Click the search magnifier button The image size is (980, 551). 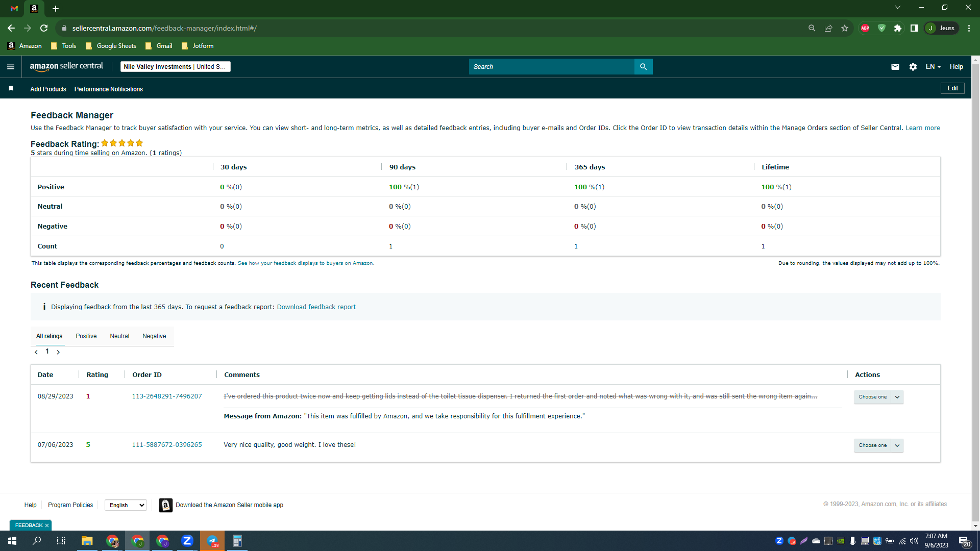click(x=643, y=67)
